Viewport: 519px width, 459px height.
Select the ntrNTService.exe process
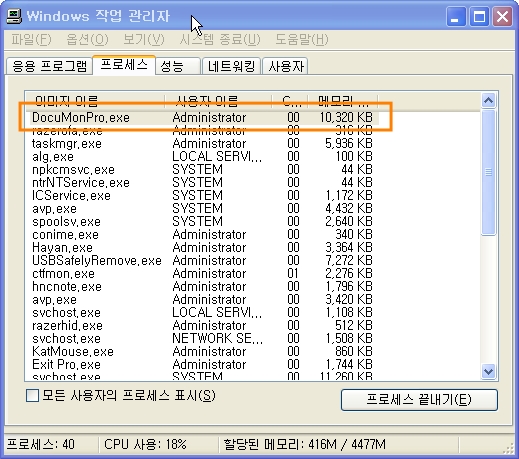202,182
